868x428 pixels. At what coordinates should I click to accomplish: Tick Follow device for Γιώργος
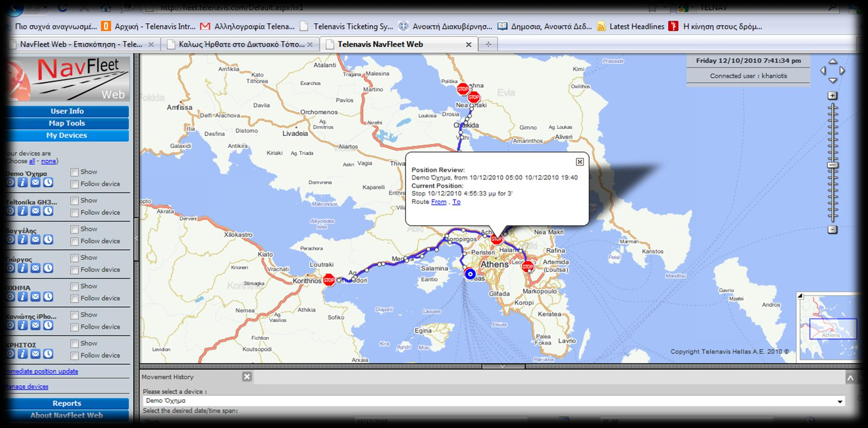(75, 270)
